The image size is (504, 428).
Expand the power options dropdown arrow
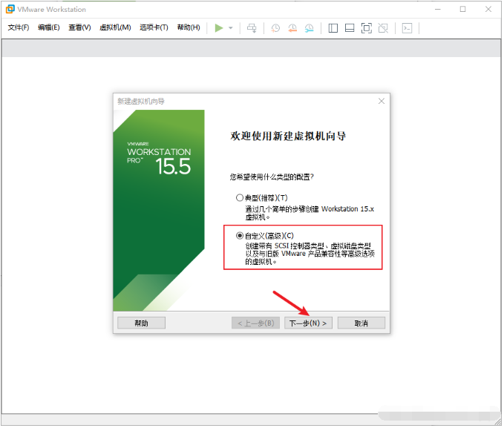[230, 28]
